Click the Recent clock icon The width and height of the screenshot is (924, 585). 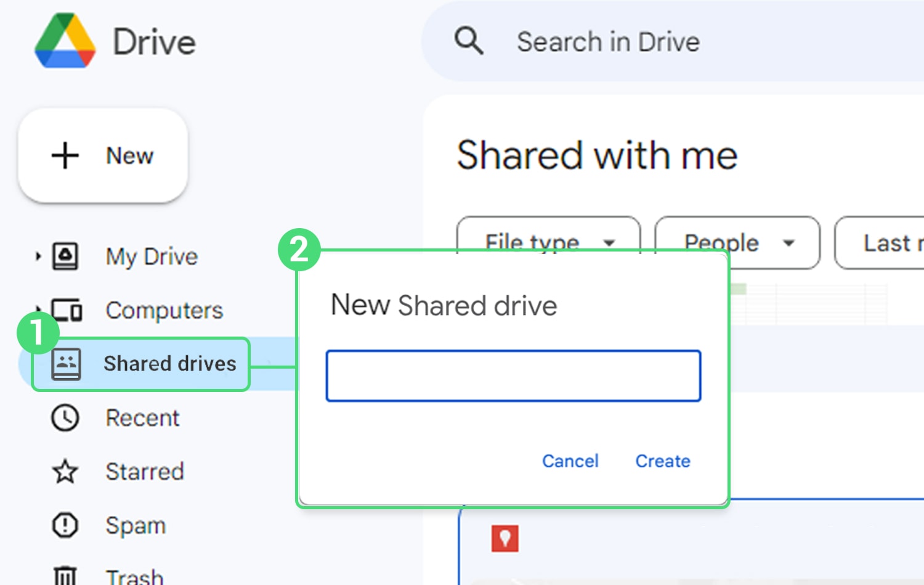[x=65, y=417]
